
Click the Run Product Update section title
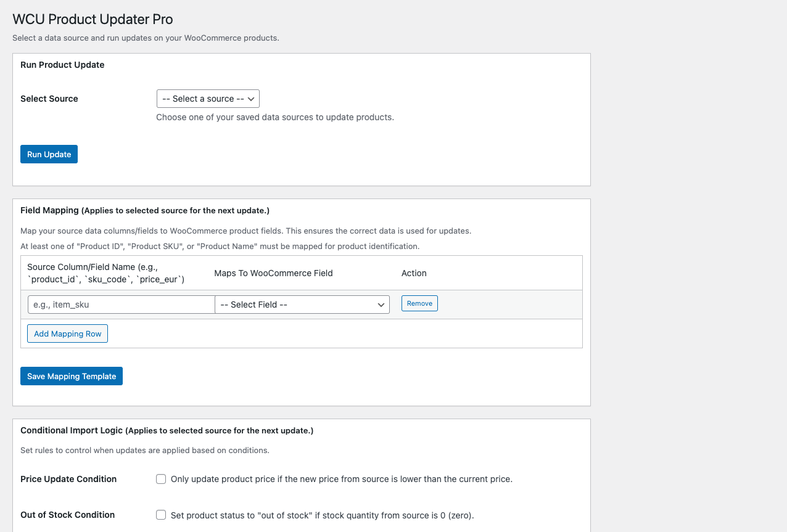pyautogui.click(x=62, y=65)
